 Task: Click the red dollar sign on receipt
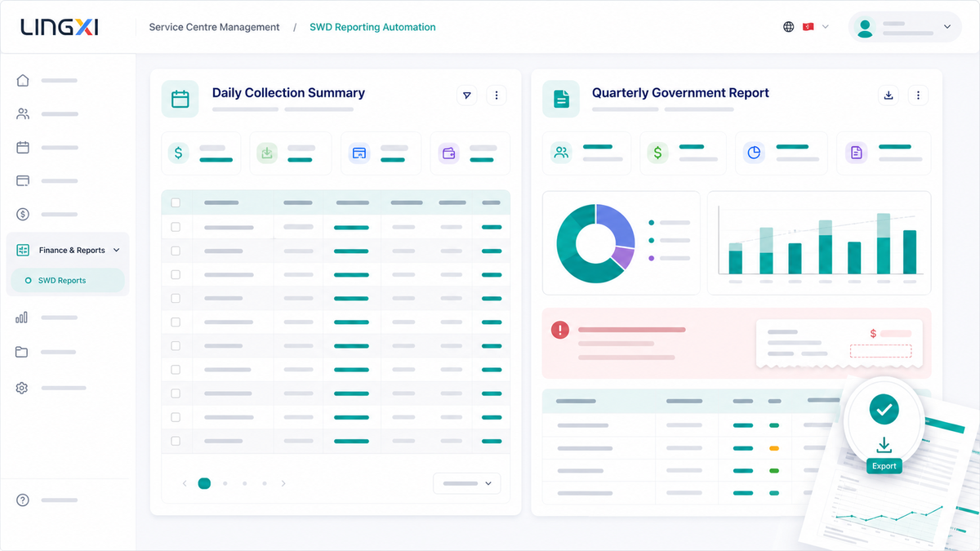[x=873, y=333]
